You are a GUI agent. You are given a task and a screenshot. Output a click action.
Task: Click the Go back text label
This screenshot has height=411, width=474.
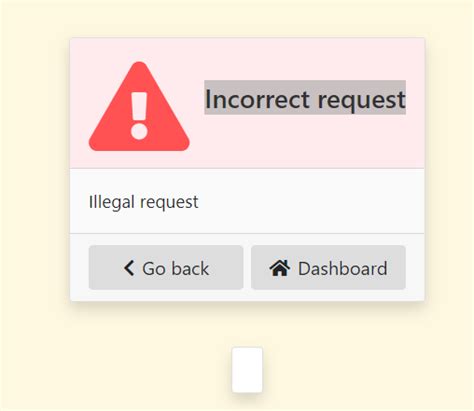pyautogui.click(x=176, y=268)
